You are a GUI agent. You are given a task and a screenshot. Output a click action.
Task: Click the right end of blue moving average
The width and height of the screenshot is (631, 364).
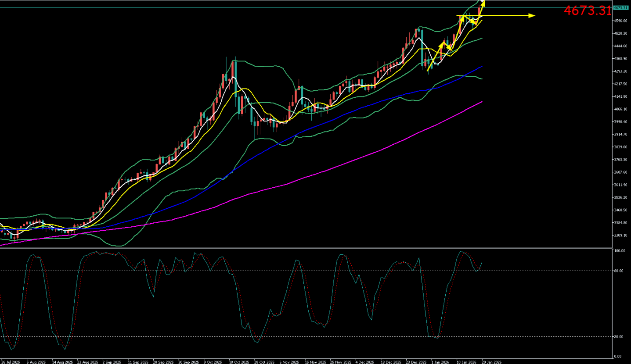coord(482,67)
